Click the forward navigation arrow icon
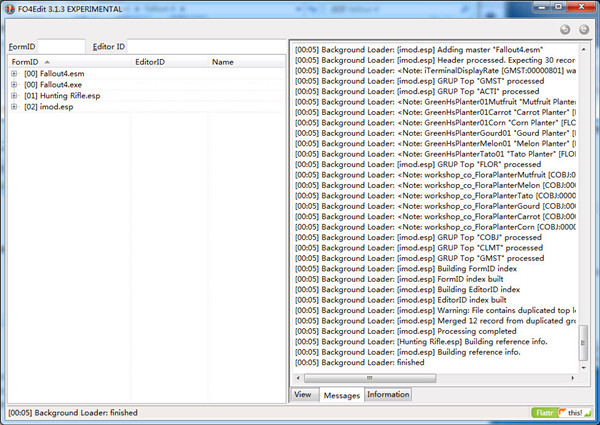600x425 pixels. coord(584,29)
